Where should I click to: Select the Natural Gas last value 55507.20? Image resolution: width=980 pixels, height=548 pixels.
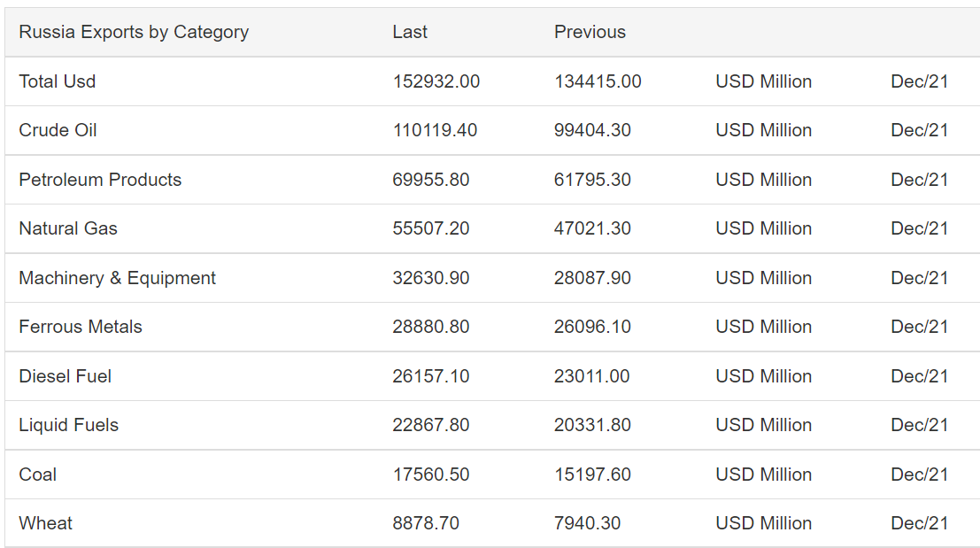click(x=430, y=228)
